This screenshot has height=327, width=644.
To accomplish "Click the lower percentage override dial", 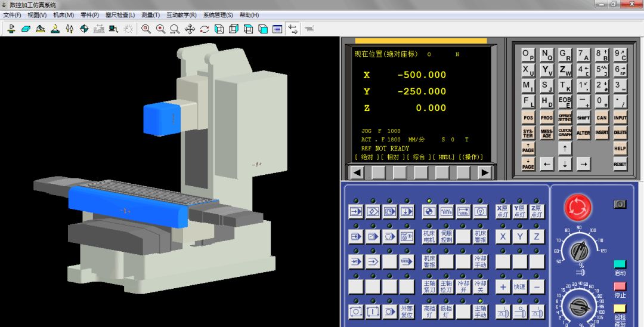I will coord(580,307).
